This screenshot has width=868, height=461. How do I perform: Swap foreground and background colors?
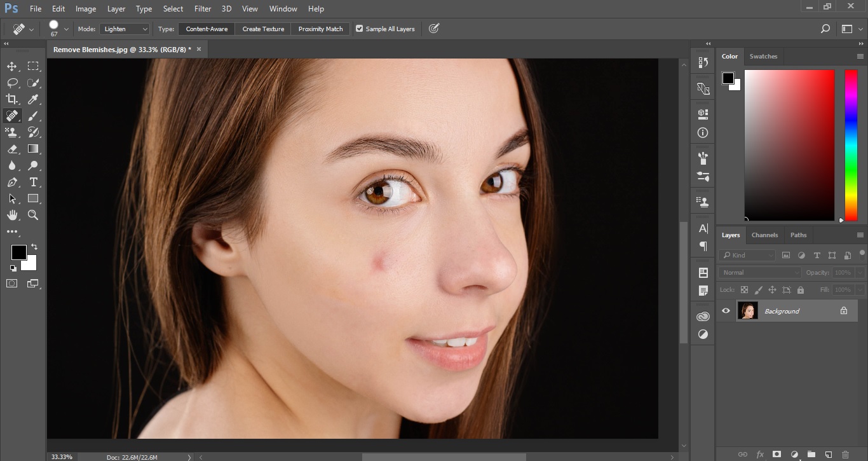point(34,247)
